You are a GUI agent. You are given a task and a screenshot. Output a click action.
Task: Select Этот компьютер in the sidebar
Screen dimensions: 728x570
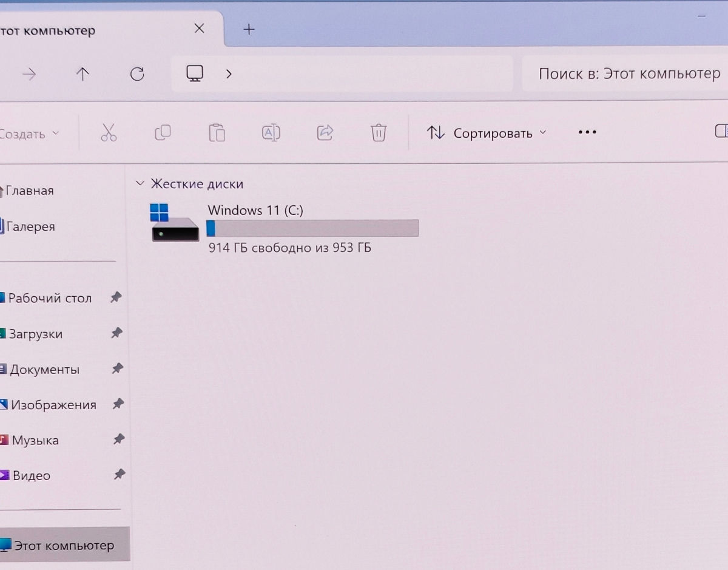click(63, 545)
